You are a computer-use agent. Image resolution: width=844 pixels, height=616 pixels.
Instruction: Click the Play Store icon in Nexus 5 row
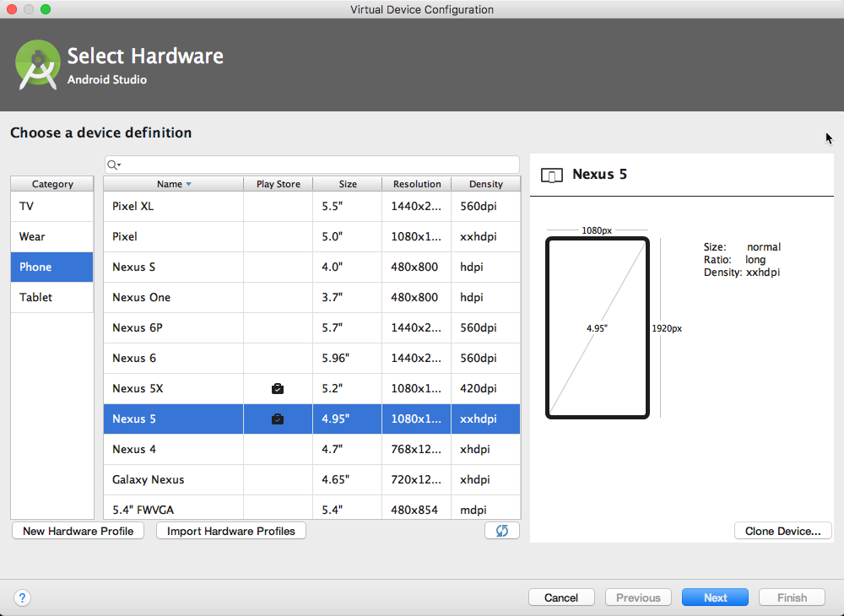pyautogui.click(x=278, y=419)
